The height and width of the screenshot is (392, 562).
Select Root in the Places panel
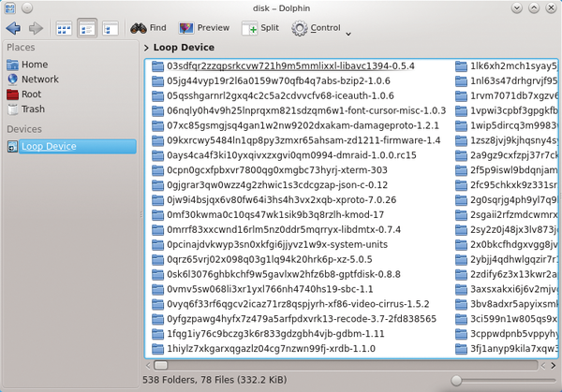coord(34,94)
